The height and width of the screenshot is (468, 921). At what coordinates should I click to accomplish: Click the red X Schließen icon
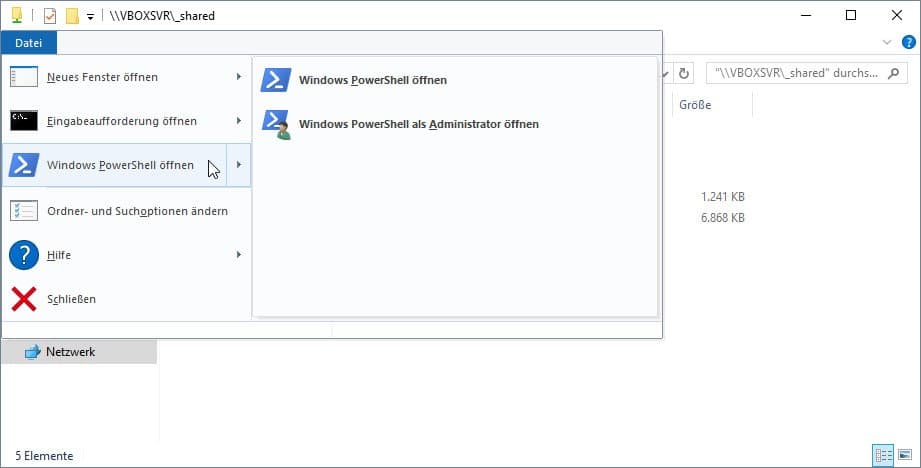pyautogui.click(x=24, y=299)
